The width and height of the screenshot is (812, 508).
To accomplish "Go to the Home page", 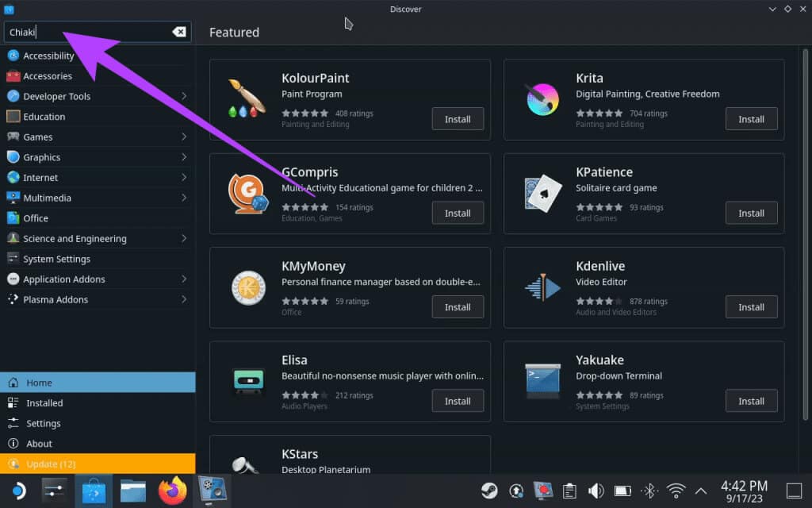I will 98,383.
